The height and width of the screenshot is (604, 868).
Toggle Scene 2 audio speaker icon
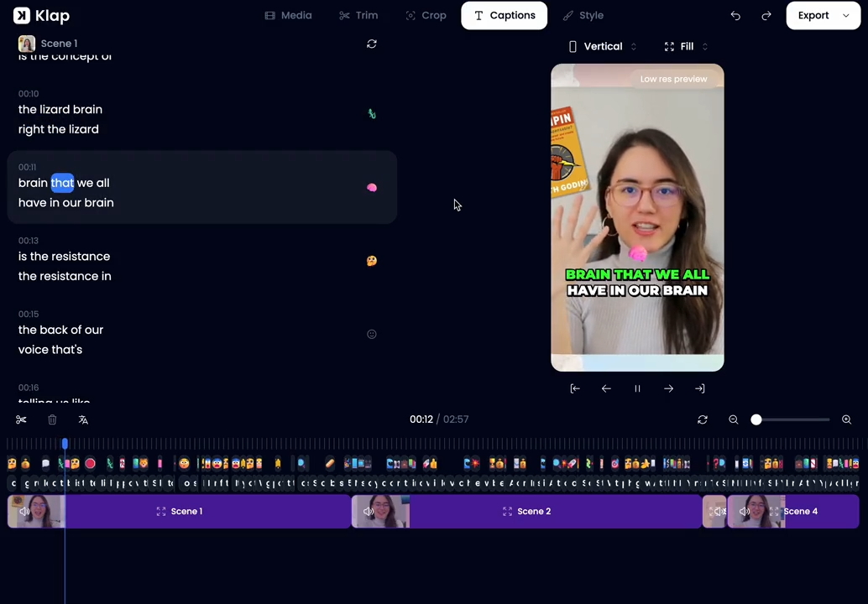pos(369,511)
